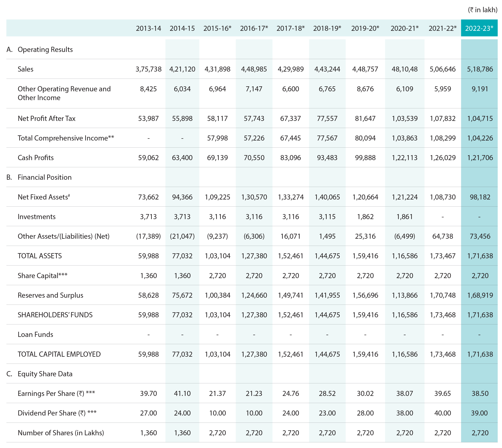Select the 'A. Operating Results' section heading
This screenshot has width=502, height=448.
coord(40,50)
